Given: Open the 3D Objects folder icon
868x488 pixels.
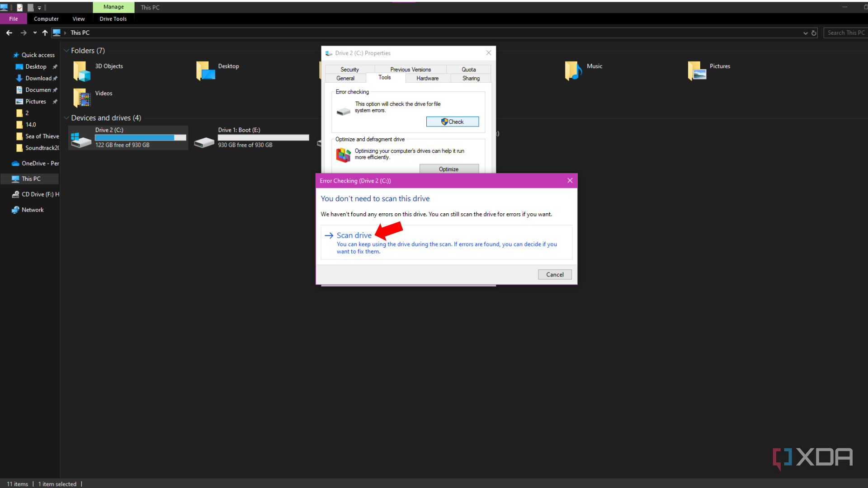Looking at the screenshot, I should tap(82, 71).
